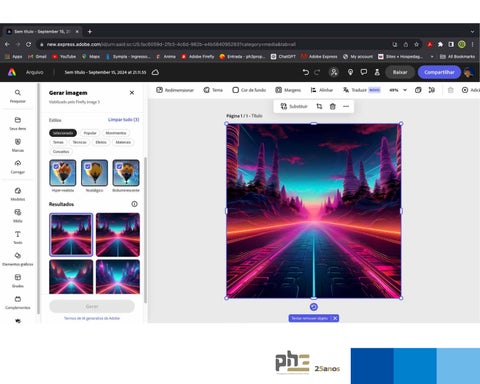The width and height of the screenshot is (480, 384).
Task: Click the rotate handle below the image
Action: 314,307
